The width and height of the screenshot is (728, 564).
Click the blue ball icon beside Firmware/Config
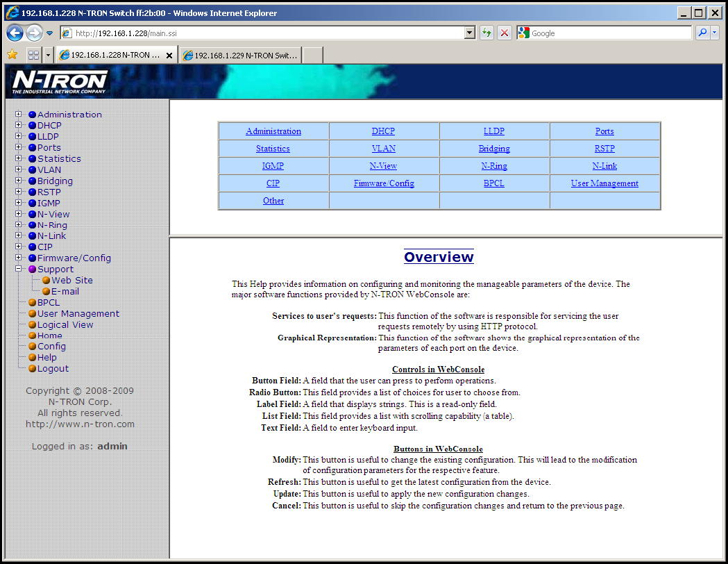pos(32,258)
